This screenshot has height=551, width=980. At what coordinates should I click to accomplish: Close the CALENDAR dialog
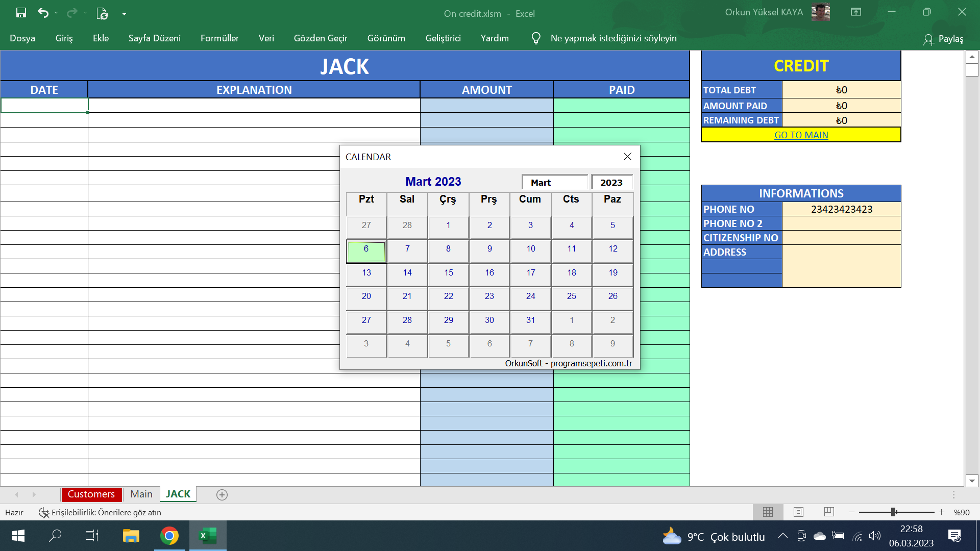pyautogui.click(x=627, y=157)
